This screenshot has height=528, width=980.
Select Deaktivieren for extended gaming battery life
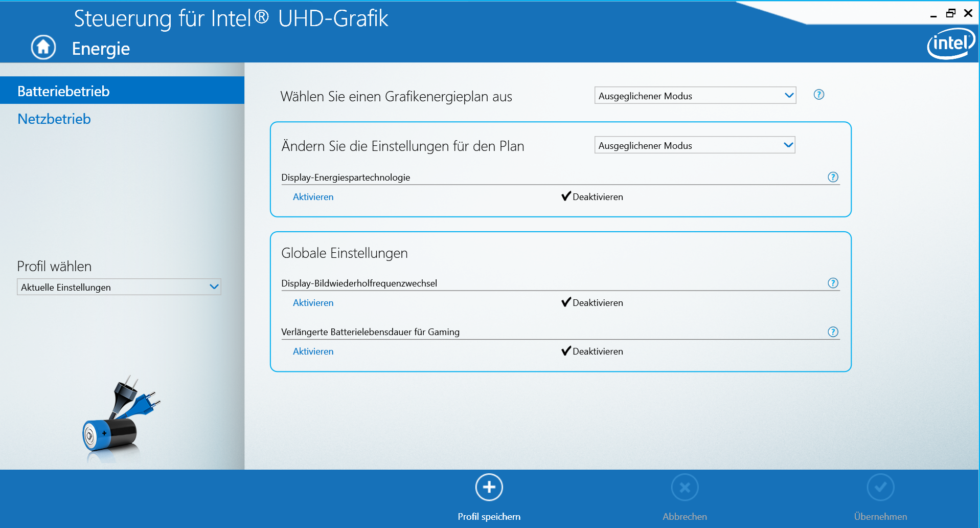coord(592,351)
